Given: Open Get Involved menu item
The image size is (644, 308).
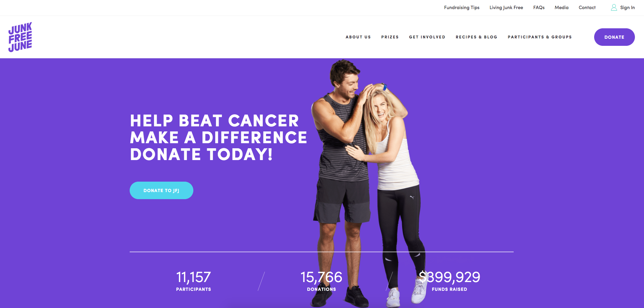Looking at the screenshot, I should click(427, 37).
